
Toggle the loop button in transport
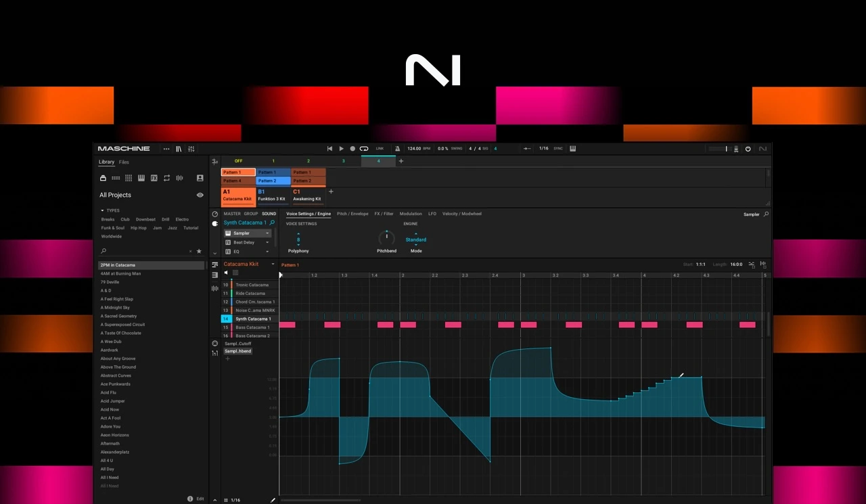tap(364, 149)
